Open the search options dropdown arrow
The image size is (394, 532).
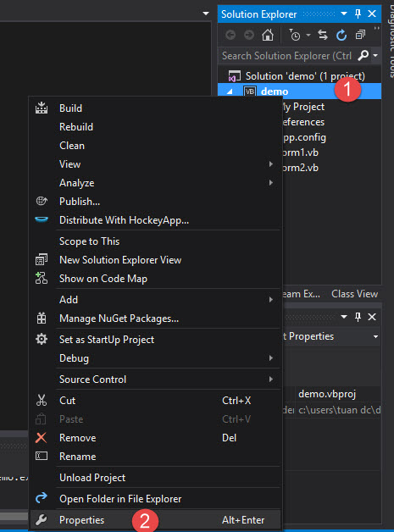375,55
